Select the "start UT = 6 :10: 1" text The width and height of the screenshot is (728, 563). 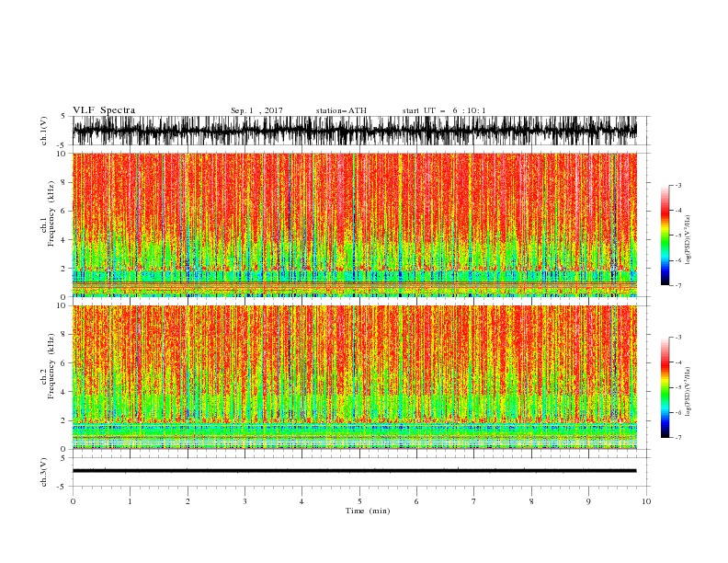[x=444, y=110]
